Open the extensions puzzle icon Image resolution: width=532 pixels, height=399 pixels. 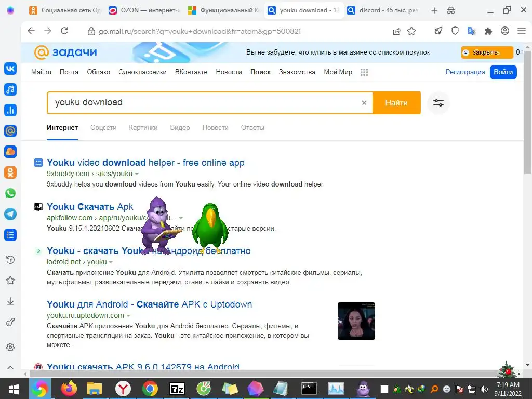pyautogui.click(x=488, y=31)
